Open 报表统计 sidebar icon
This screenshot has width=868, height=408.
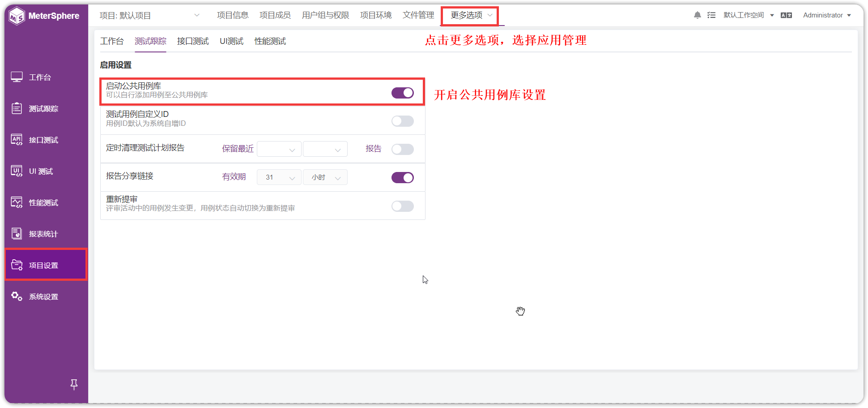click(17, 234)
